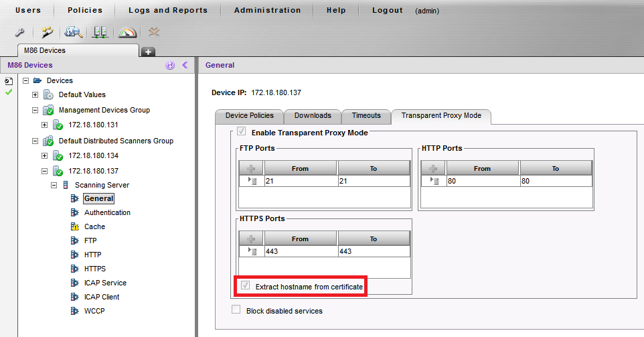This screenshot has width=644, height=337.
Task: Add a row to HTTP Ports table
Action: click(x=434, y=169)
